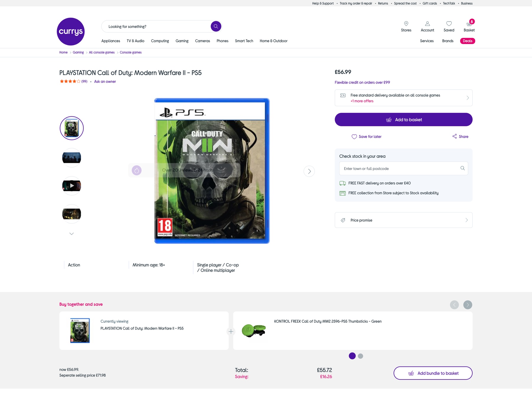
Task: Open Returns link in top bar
Action: click(x=383, y=4)
